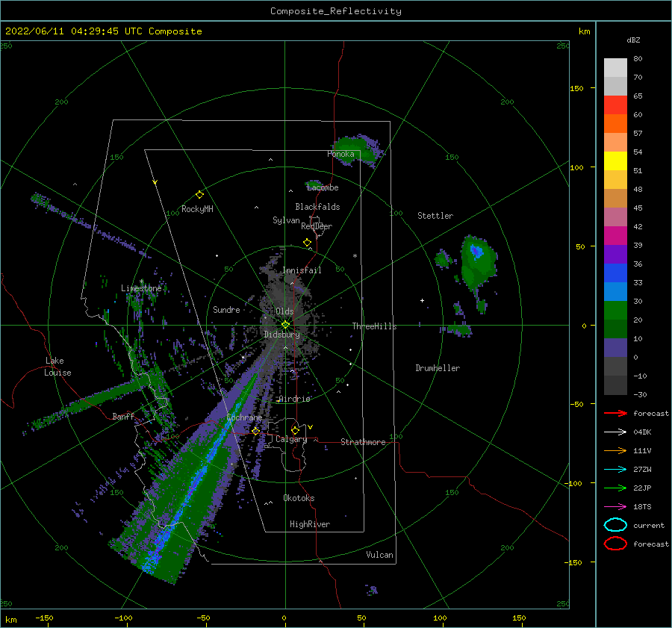Click the green 22JP arrow icon

click(615, 488)
